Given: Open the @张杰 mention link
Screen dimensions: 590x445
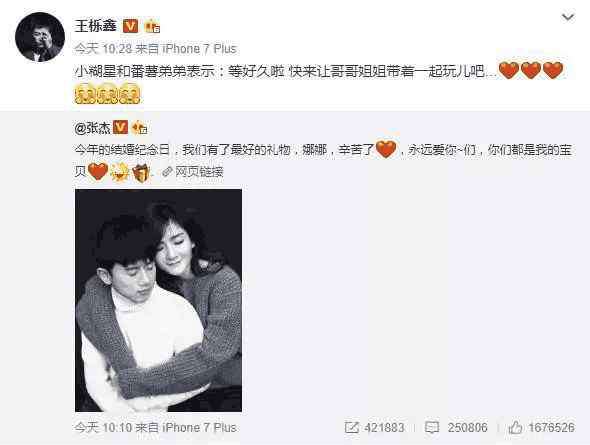Looking at the screenshot, I should pyautogui.click(x=93, y=128).
